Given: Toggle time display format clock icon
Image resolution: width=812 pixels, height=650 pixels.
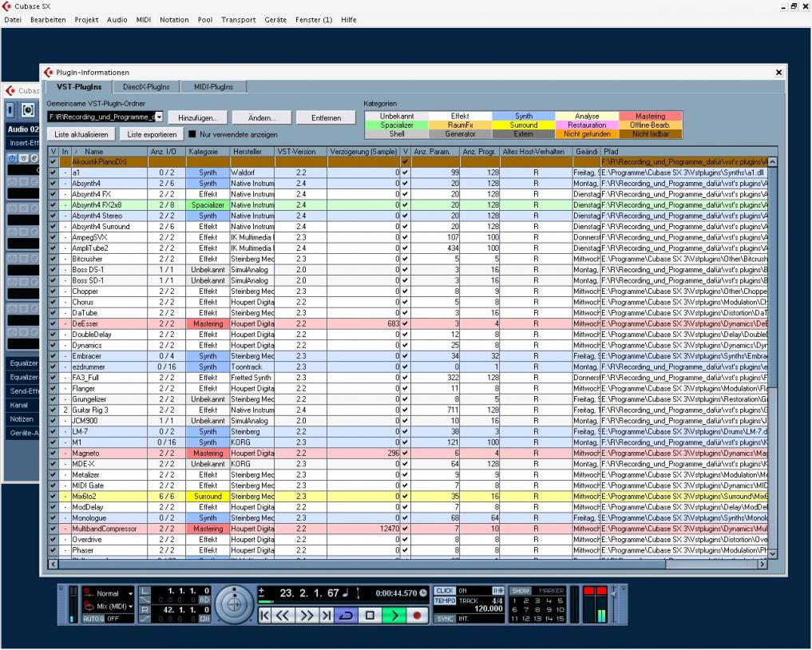Looking at the screenshot, I should coord(423,593).
